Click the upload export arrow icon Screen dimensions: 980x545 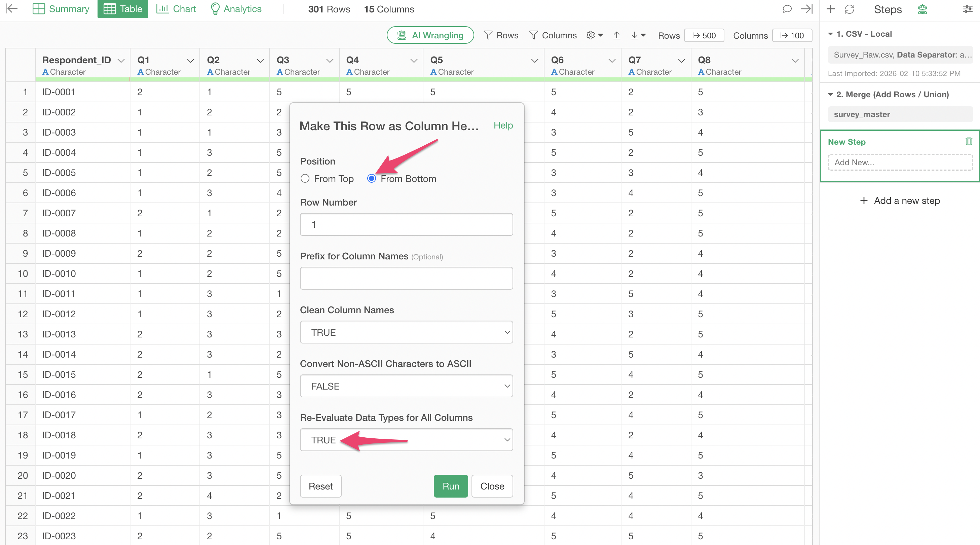[x=616, y=35]
